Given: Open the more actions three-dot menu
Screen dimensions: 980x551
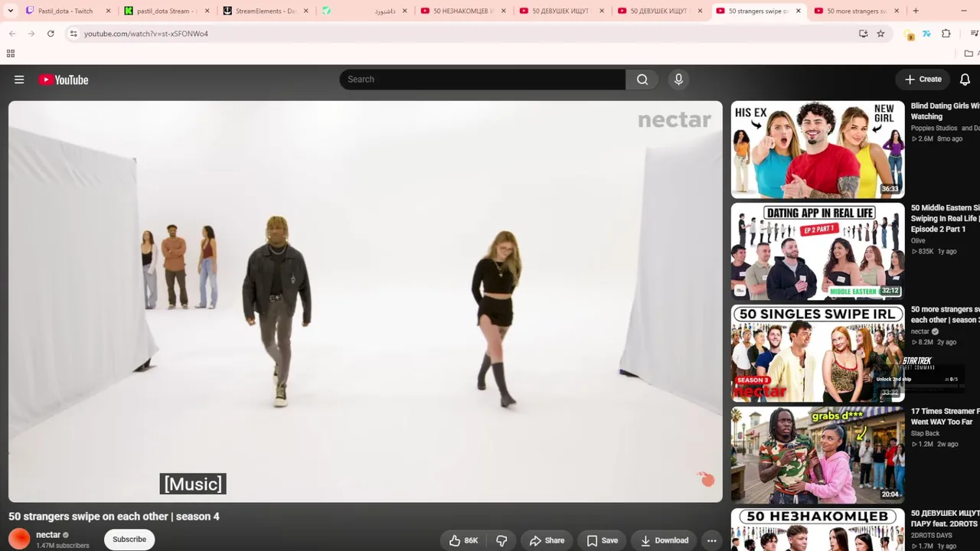Looking at the screenshot, I should pyautogui.click(x=712, y=540).
